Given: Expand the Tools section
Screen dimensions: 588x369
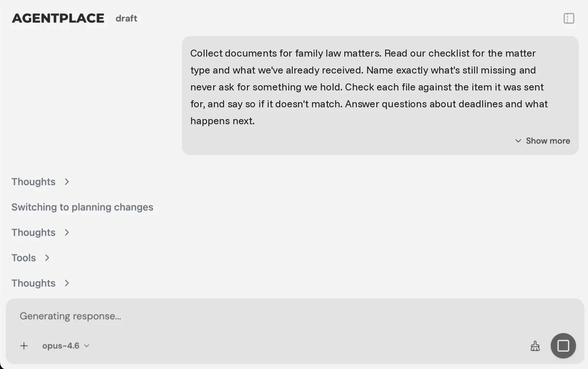Looking at the screenshot, I should click(31, 258).
